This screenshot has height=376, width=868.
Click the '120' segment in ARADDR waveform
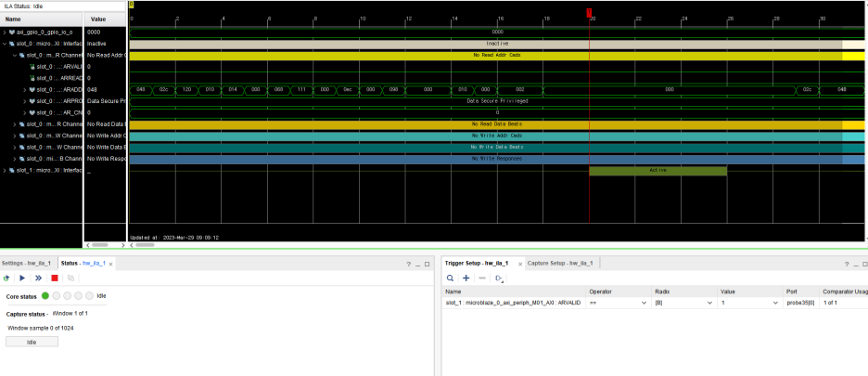(186, 90)
